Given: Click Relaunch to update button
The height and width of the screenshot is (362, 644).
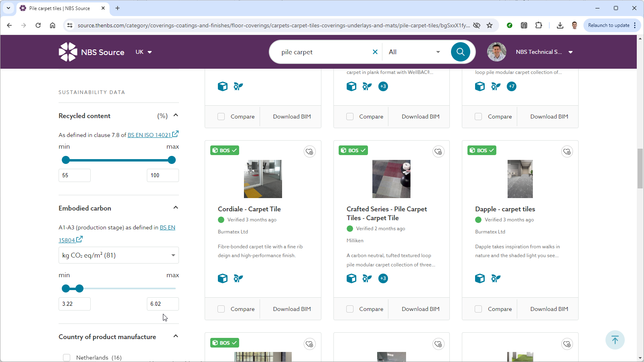Looking at the screenshot, I should tap(608, 25).
